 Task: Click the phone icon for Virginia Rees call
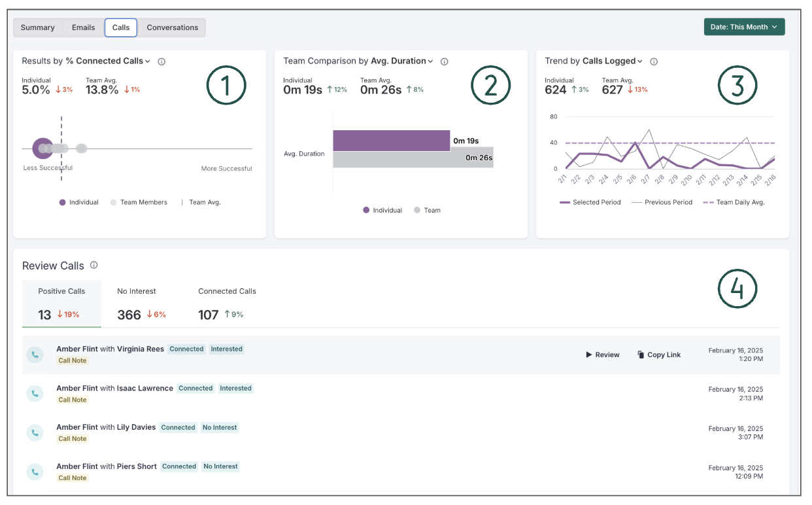35,354
